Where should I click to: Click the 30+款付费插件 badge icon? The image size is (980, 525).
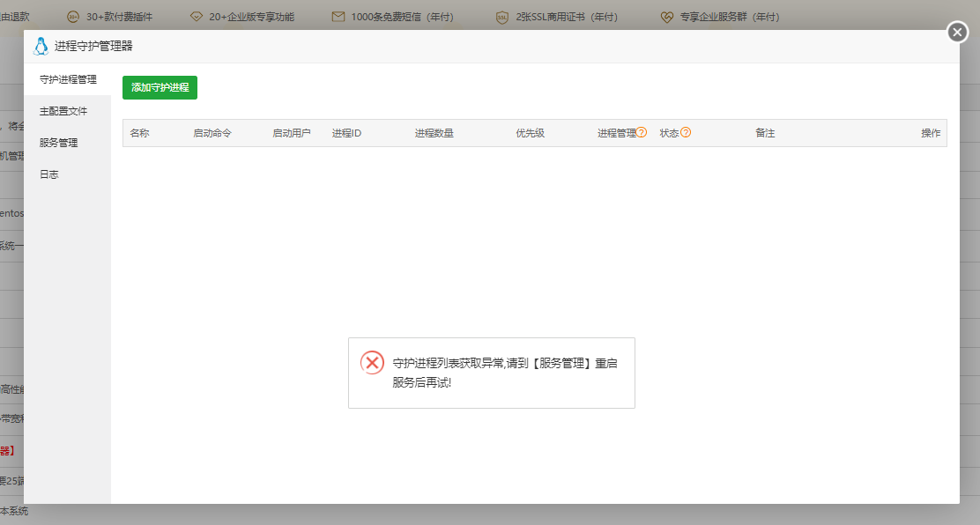[73, 17]
